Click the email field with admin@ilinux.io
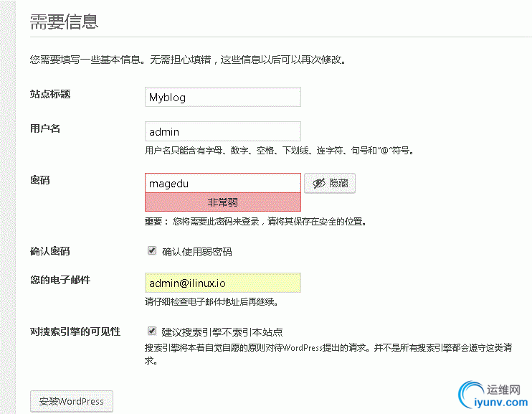The height and width of the screenshot is (414, 532). click(x=222, y=283)
